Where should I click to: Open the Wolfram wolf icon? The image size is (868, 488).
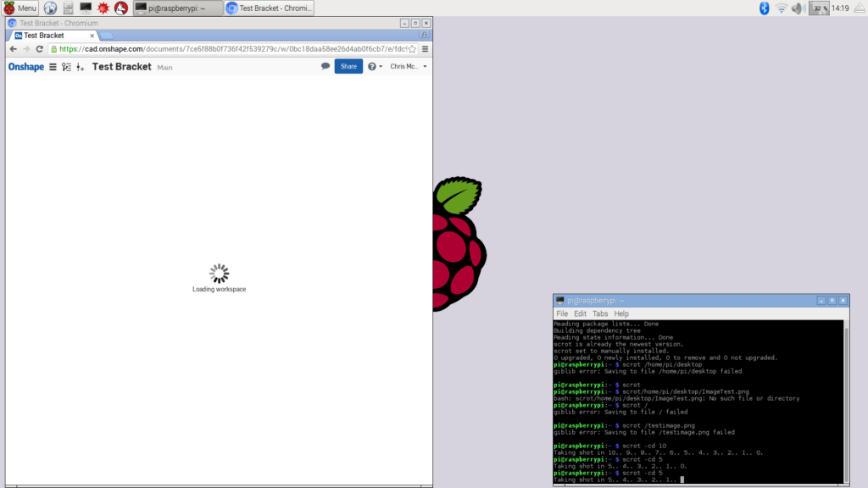121,8
